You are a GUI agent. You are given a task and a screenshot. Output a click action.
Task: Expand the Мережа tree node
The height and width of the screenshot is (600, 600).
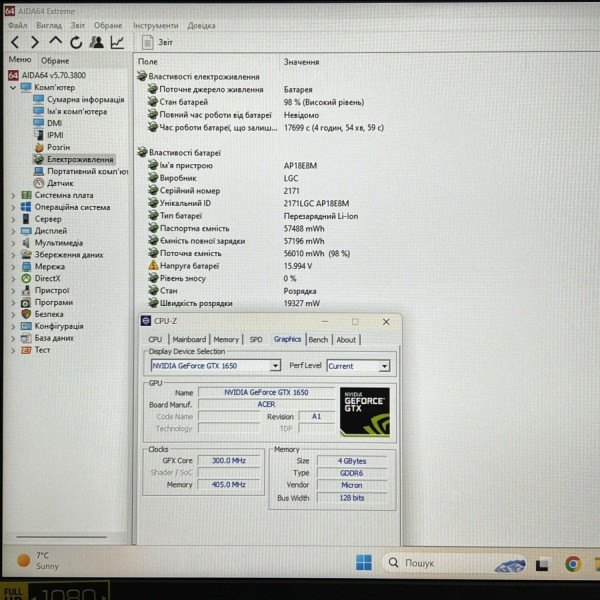pyautogui.click(x=13, y=267)
